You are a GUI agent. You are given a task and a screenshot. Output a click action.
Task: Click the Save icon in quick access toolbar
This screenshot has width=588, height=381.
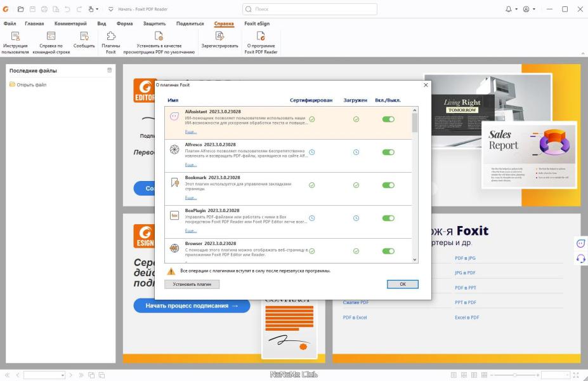point(32,9)
